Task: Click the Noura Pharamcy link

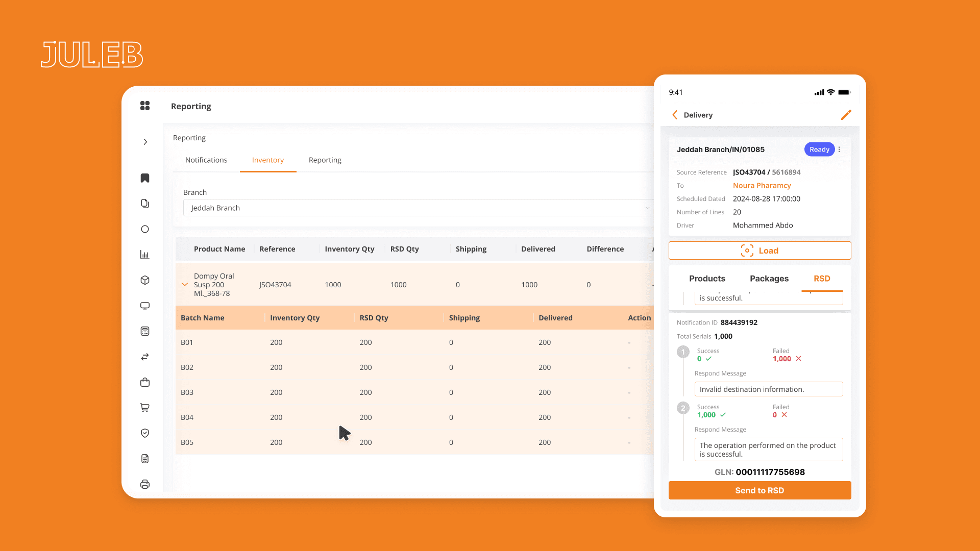Action: (x=762, y=186)
